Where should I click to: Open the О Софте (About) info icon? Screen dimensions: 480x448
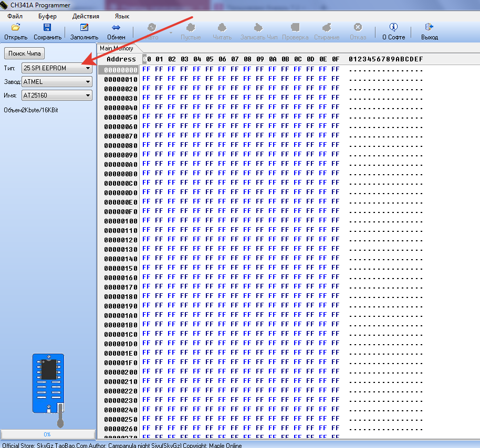(x=394, y=27)
